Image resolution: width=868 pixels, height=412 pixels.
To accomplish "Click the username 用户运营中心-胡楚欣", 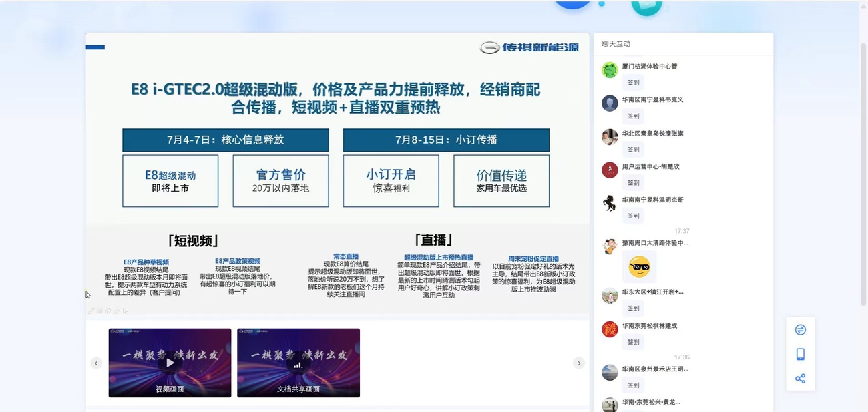I will click(650, 166).
